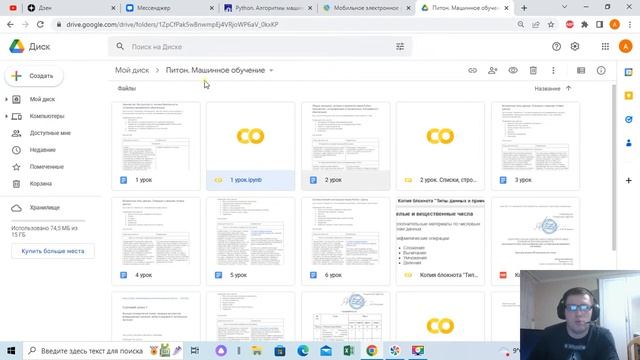Open the Help question mark icon
Viewport: 640px width, 360px height.
tap(556, 47)
